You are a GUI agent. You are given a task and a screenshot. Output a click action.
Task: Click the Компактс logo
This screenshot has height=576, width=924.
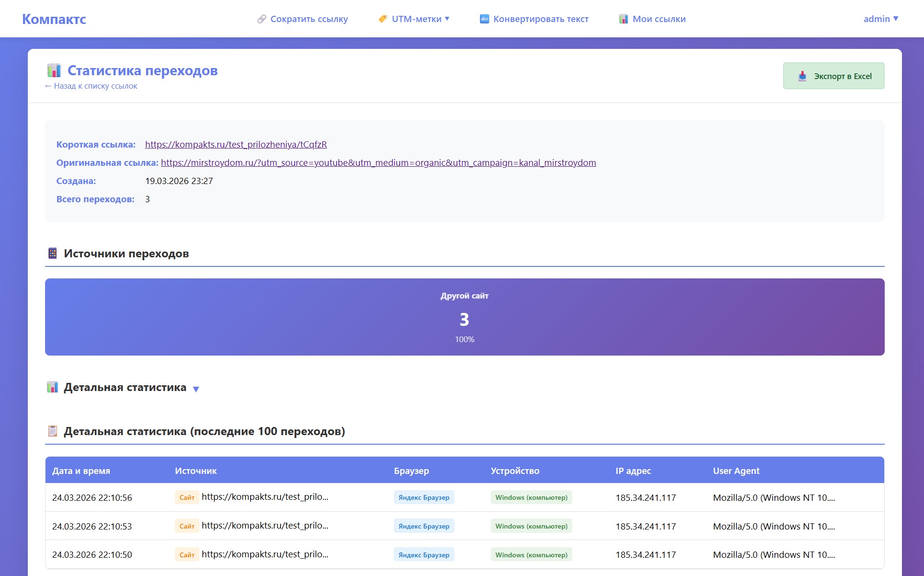[x=54, y=19]
